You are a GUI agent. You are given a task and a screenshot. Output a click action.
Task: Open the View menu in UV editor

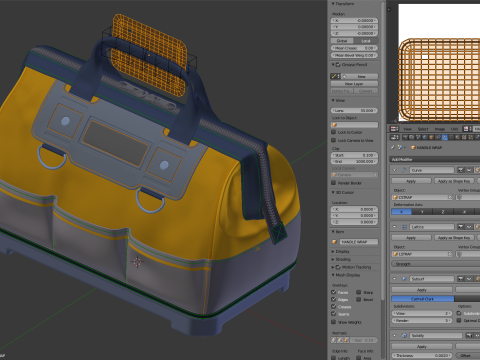click(407, 129)
